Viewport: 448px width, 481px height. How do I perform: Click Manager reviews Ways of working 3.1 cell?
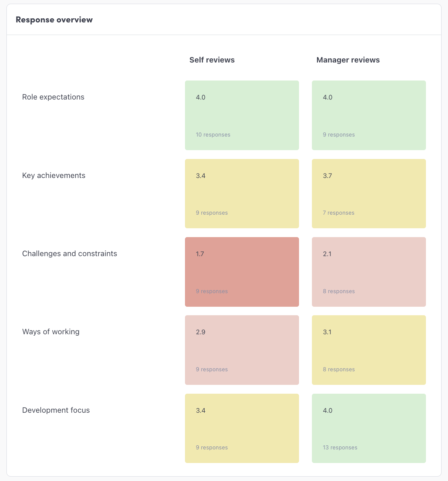[x=369, y=350]
